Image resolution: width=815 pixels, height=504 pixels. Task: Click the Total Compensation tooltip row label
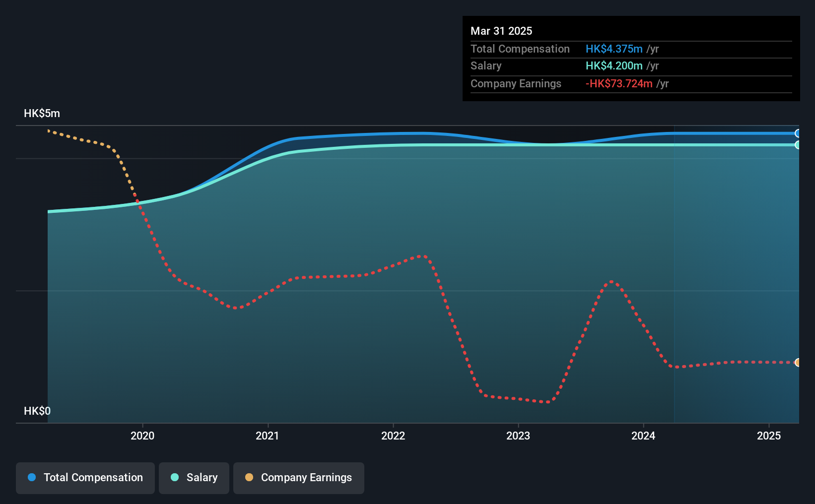click(520, 49)
